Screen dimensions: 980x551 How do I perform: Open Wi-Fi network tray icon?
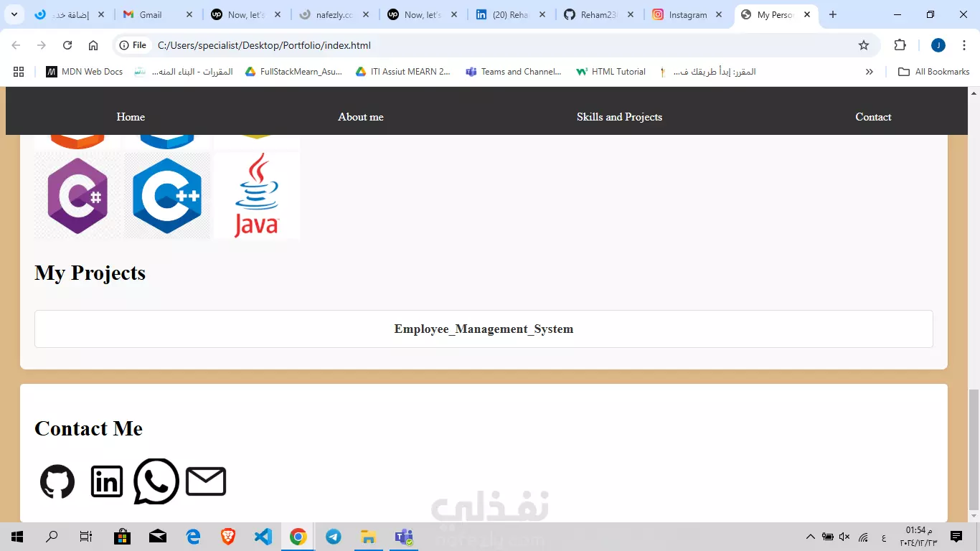[864, 537]
